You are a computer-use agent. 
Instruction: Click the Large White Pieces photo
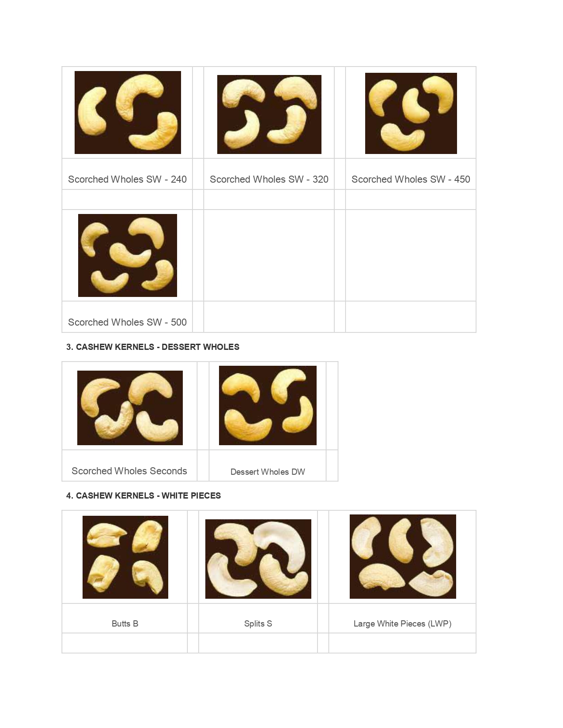[403, 556]
